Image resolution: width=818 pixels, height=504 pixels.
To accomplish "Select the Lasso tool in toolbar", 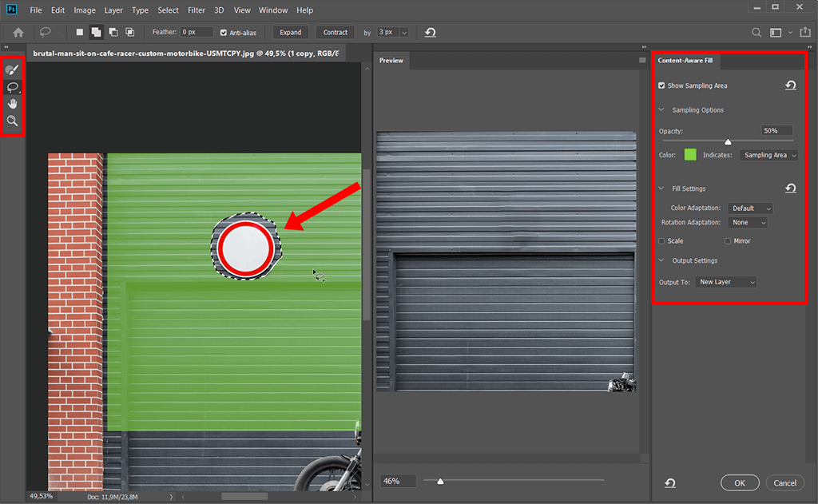I will [x=12, y=87].
